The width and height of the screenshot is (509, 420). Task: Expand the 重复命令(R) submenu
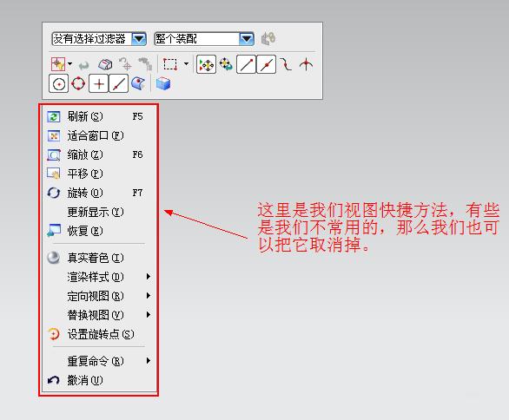pos(98,361)
